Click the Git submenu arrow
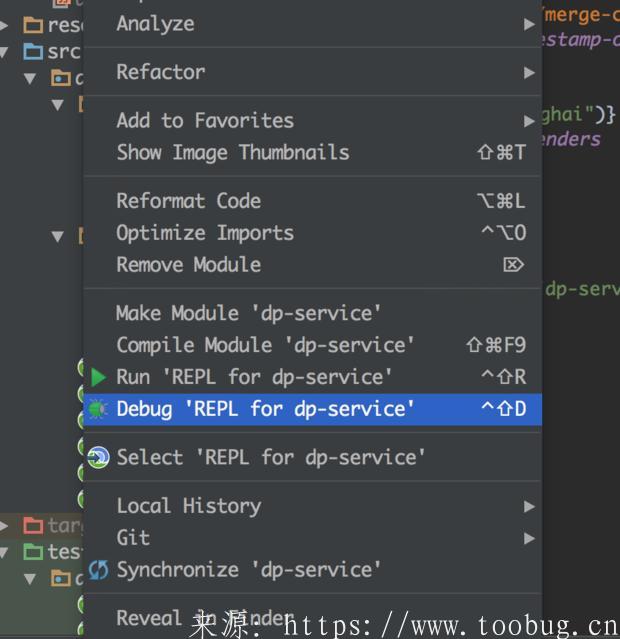This screenshot has height=639, width=620. [x=529, y=538]
